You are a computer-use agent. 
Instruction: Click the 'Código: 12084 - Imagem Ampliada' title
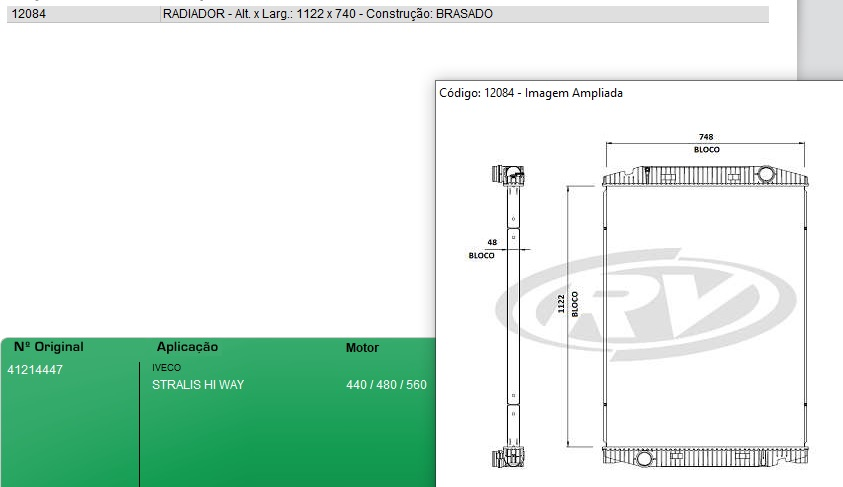click(531, 93)
